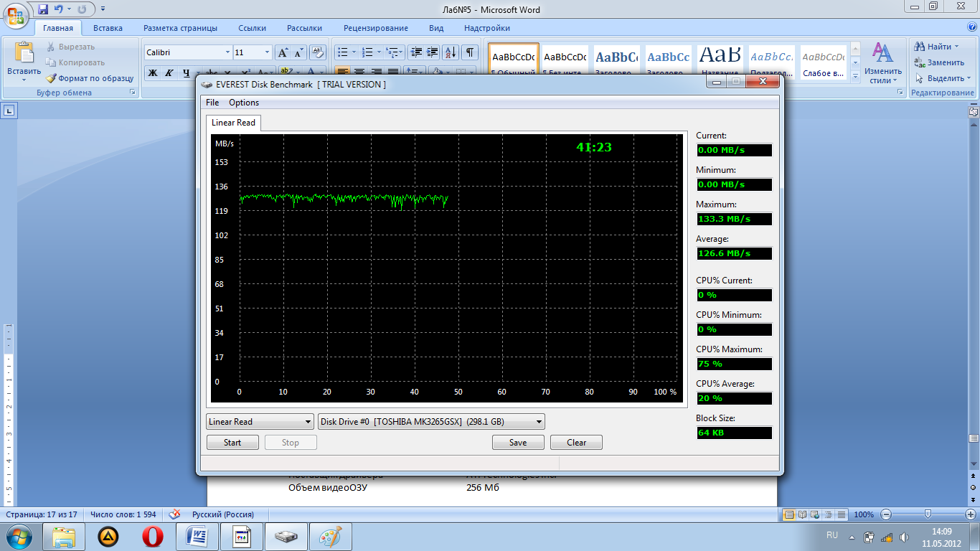Click the Start button in Disk Benchmark
Screen dimensions: 980x551
point(232,443)
